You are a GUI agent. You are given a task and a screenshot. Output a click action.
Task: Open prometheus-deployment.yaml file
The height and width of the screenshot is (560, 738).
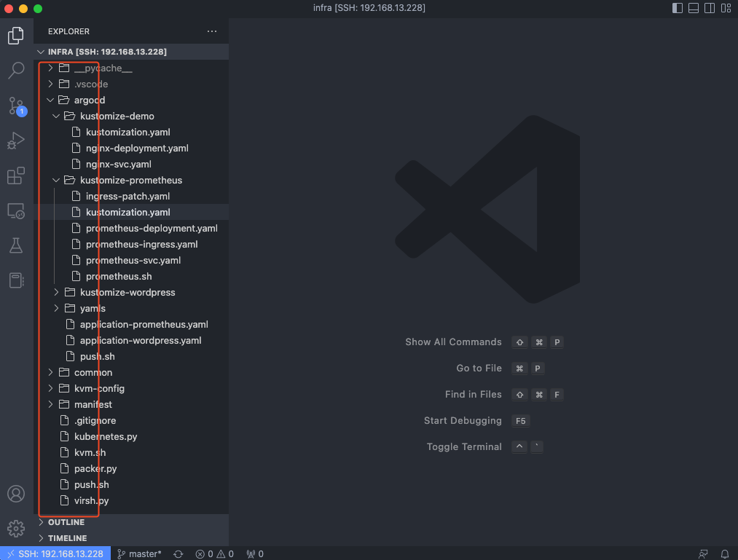click(131, 228)
